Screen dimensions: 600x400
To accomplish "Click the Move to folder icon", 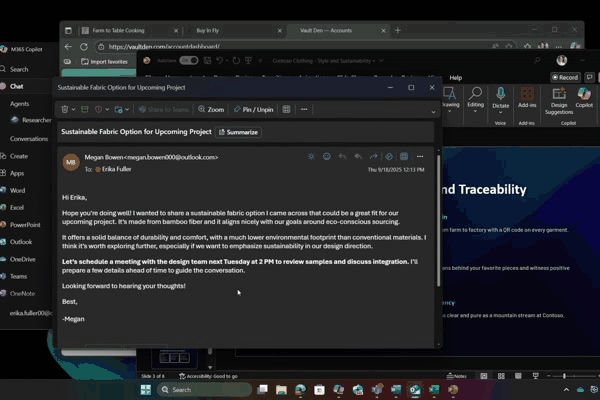I will (118, 109).
